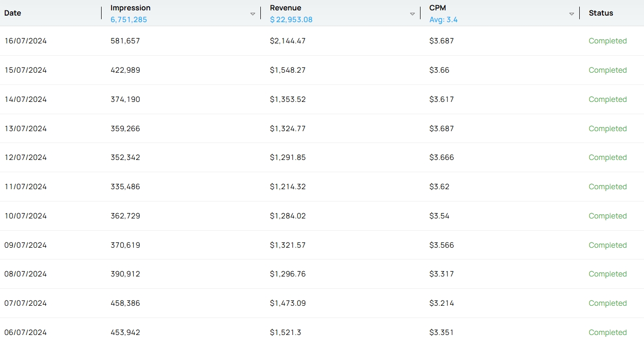The image size is (644, 343).
Task: Open the Impression column dropdown arrow
Action: click(x=253, y=14)
